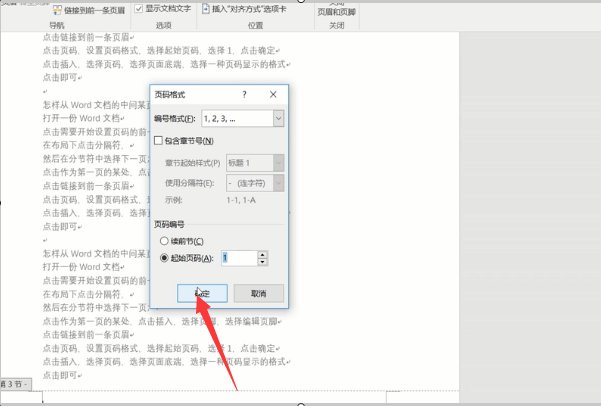
Task: Confirm the page number format dialog
Action: (202, 293)
